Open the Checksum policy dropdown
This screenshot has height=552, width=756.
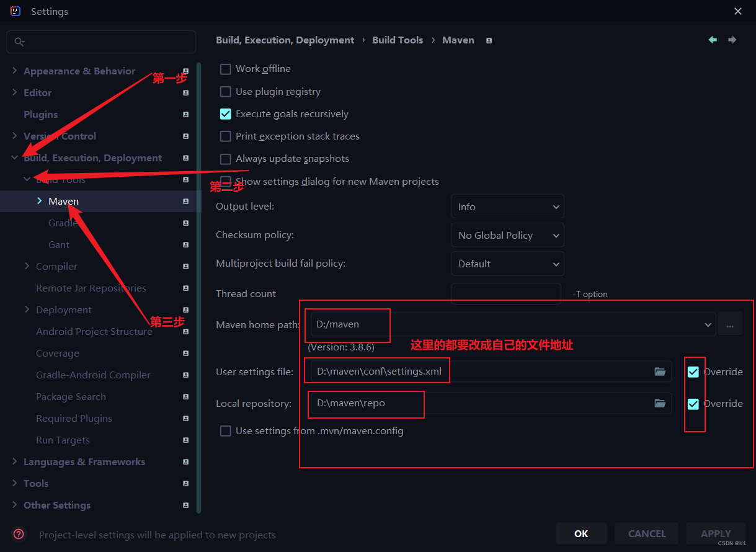(507, 235)
